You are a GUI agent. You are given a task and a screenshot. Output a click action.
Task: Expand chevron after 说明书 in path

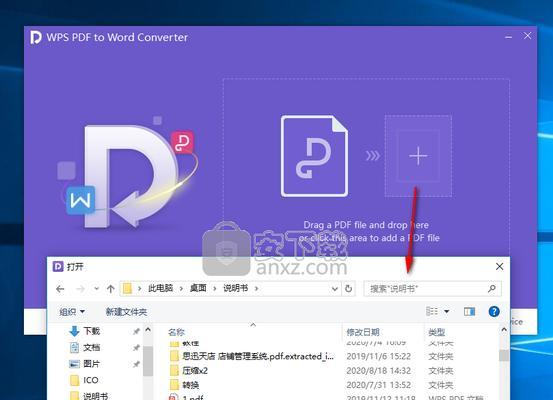point(256,289)
